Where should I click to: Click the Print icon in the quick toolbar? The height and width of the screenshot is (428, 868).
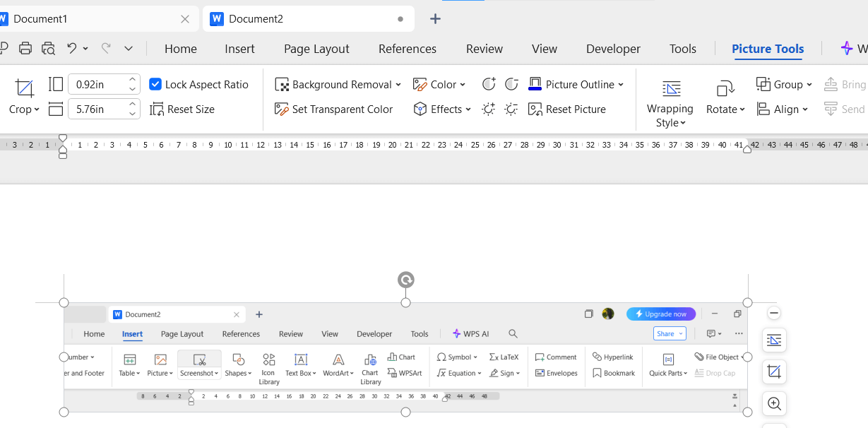(x=25, y=49)
